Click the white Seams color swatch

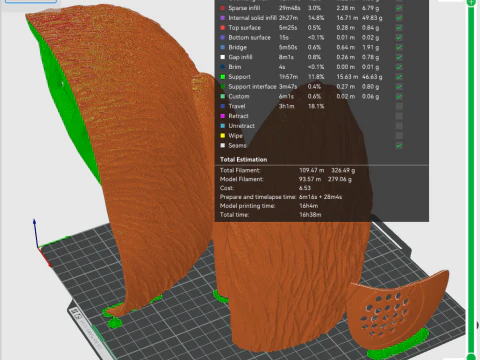pyautogui.click(x=223, y=146)
